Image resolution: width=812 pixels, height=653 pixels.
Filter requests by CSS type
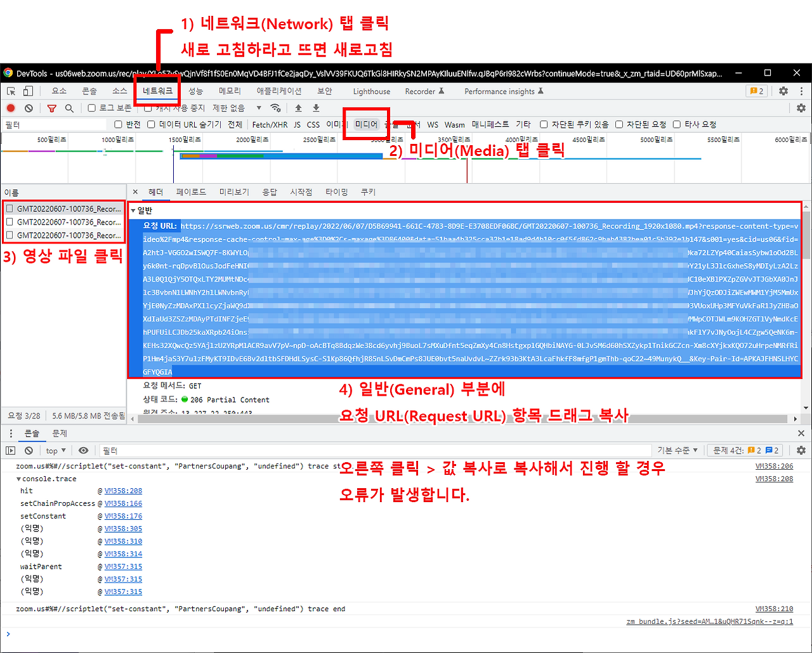pyautogui.click(x=313, y=125)
